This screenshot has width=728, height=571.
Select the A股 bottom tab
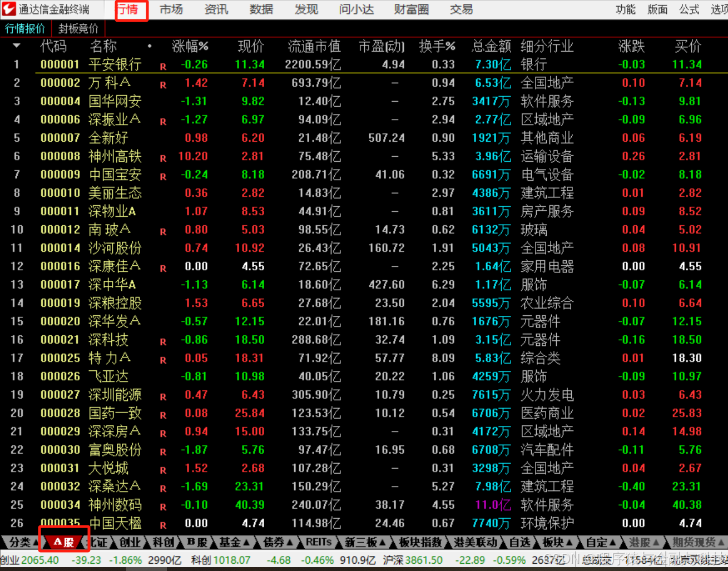click(x=64, y=542)
